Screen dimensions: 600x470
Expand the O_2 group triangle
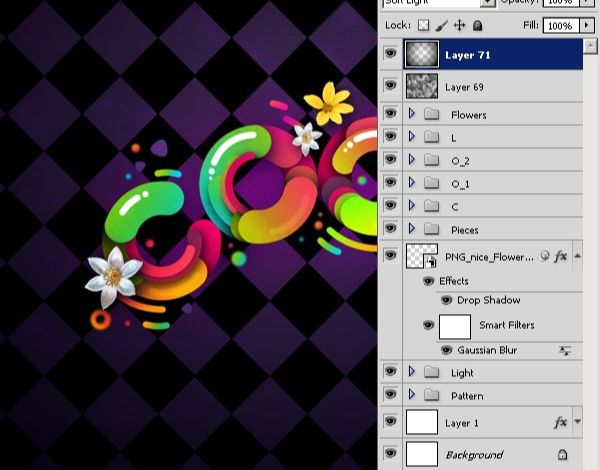coord(412,159)
